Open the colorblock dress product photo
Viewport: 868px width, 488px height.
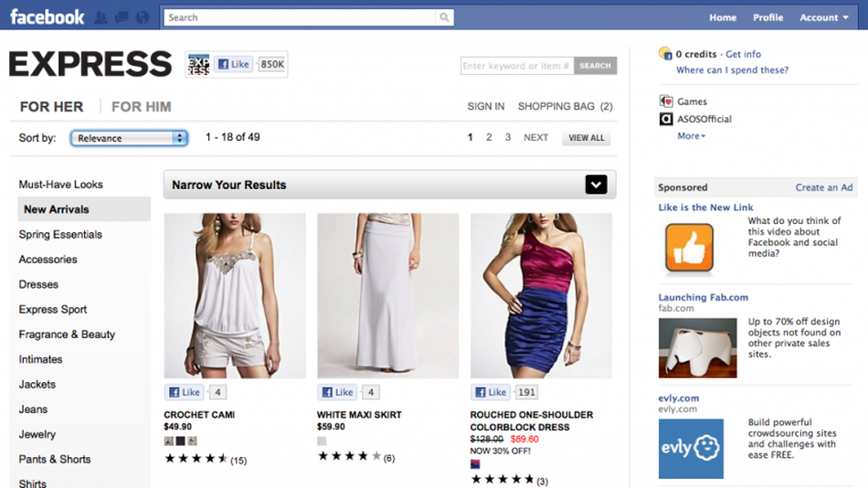[542, 296]
